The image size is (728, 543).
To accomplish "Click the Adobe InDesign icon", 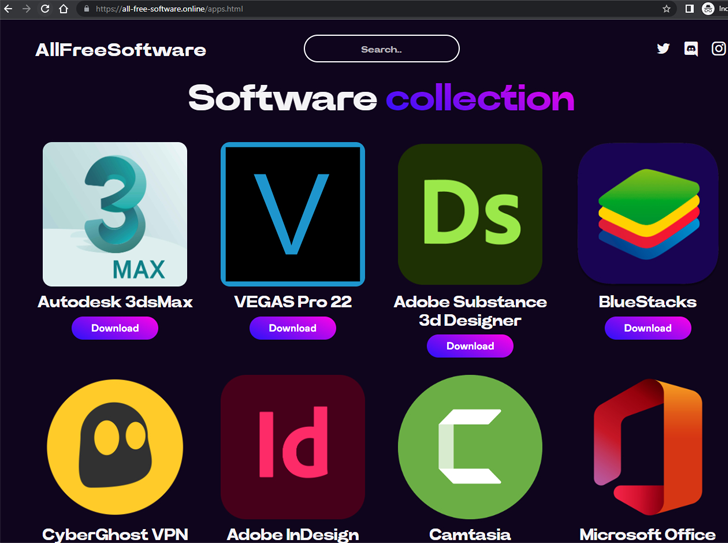I will coord(293,447).
